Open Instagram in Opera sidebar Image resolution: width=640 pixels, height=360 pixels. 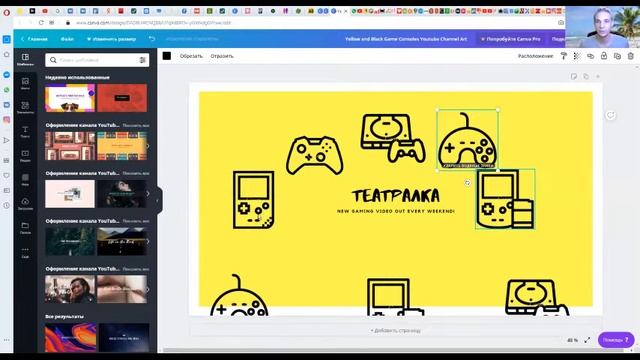pyautogui.click(x=7, y=120)
